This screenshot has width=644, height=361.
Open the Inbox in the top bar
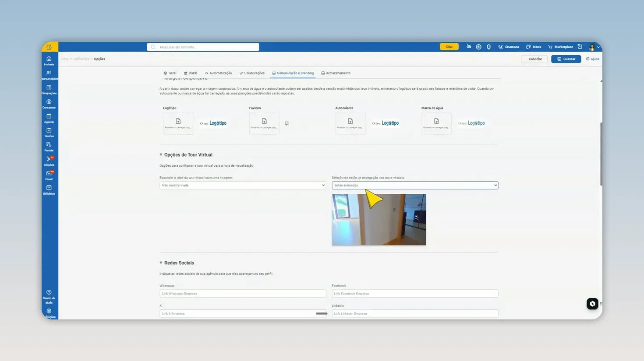pyautogui.click(x=534, y=47)
